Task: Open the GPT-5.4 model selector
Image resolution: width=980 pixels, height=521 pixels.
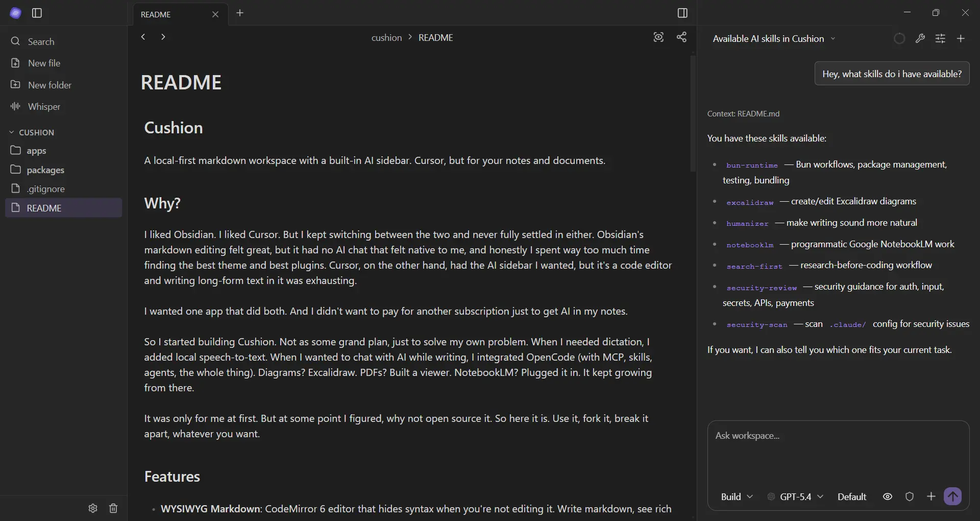Action: (796, 496)
